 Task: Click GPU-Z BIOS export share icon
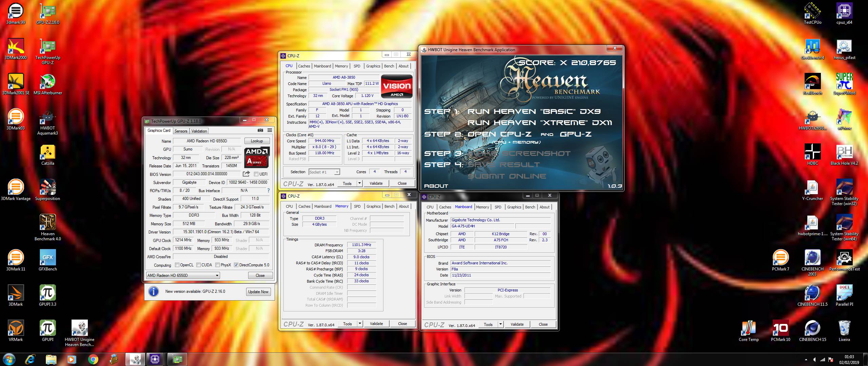tap(246, 174)
